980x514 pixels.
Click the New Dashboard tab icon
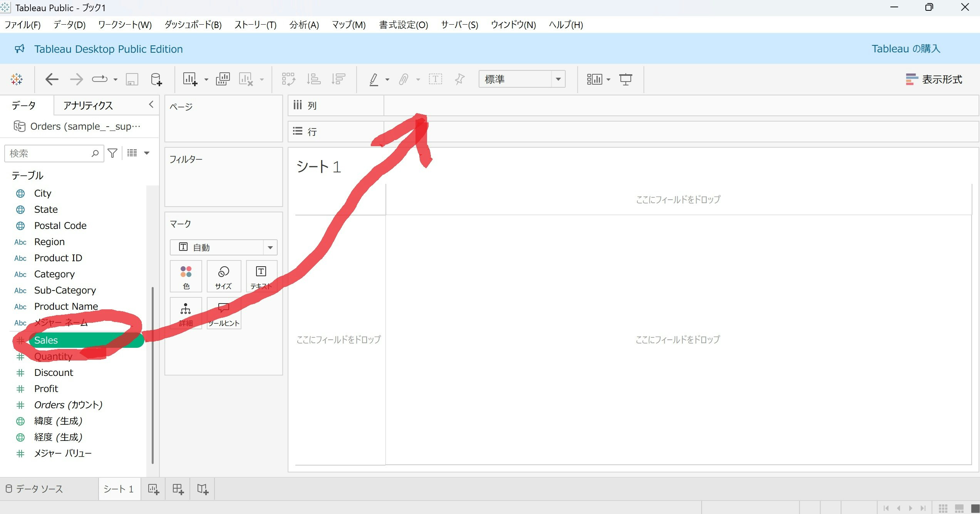coord(178,489)
